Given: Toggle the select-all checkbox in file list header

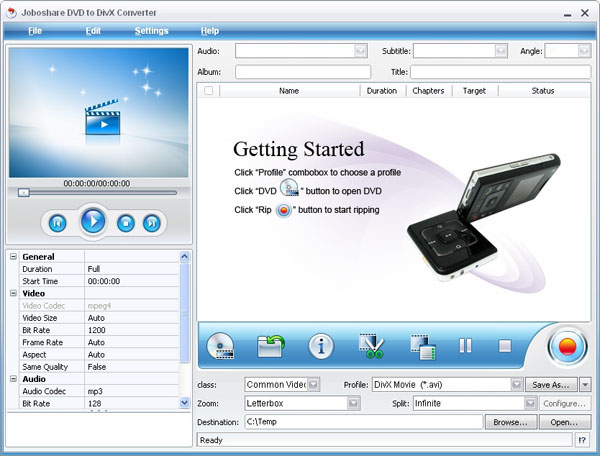Looking at the screenshot, I should [x=209, y=91].
